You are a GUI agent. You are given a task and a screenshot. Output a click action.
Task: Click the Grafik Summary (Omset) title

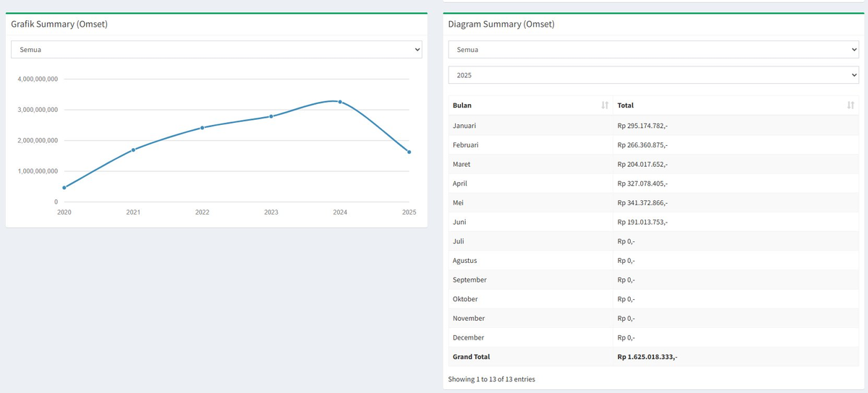pyautogui.click(x=59, y=24)
